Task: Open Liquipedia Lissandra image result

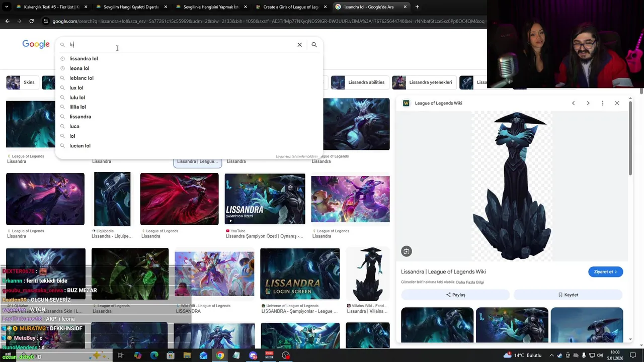Action: (112, 199)
